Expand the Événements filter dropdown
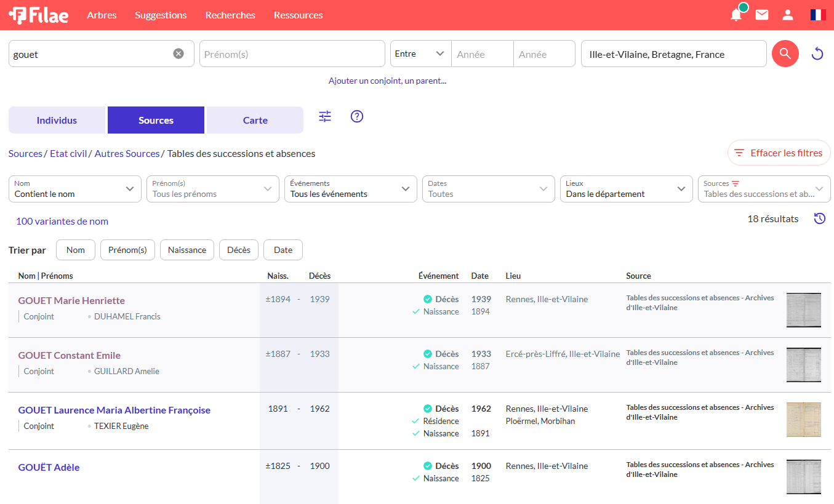834x504 pixels. pyautogui.click(x=350, y=189)
